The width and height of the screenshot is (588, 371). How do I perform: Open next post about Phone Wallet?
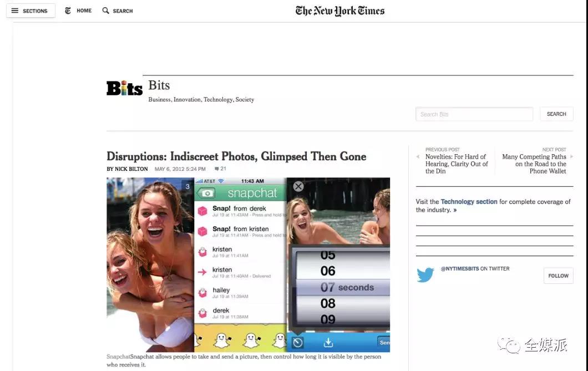534,164
